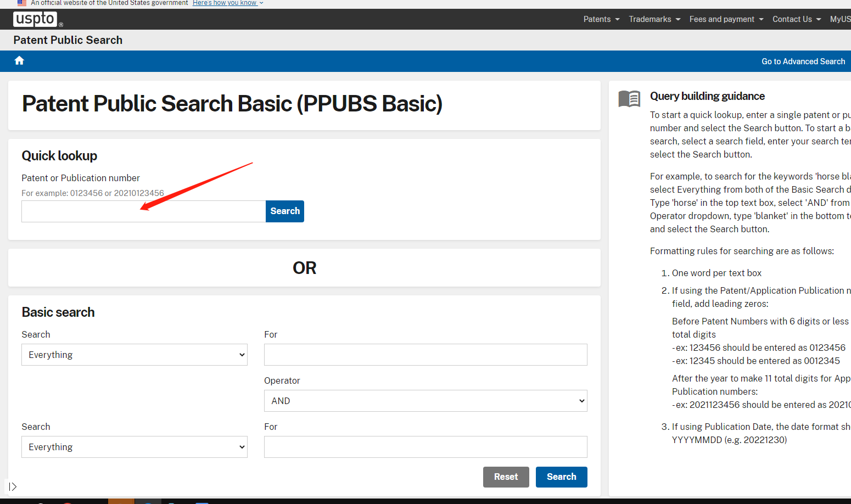Click the Query building guidance book icon
The image size is (851, 504).
tap(629, 99)
